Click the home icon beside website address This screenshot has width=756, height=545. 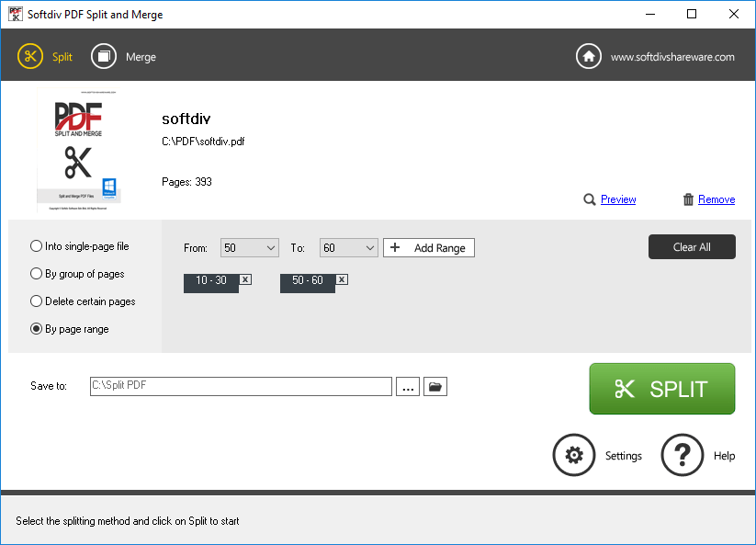(589, 56)
